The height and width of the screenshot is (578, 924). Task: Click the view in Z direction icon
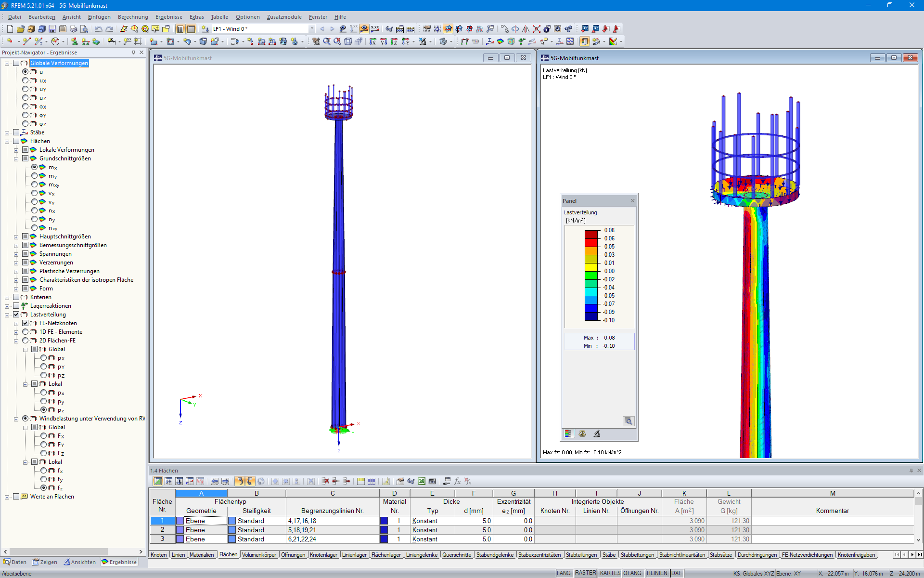tap(394, 42)
